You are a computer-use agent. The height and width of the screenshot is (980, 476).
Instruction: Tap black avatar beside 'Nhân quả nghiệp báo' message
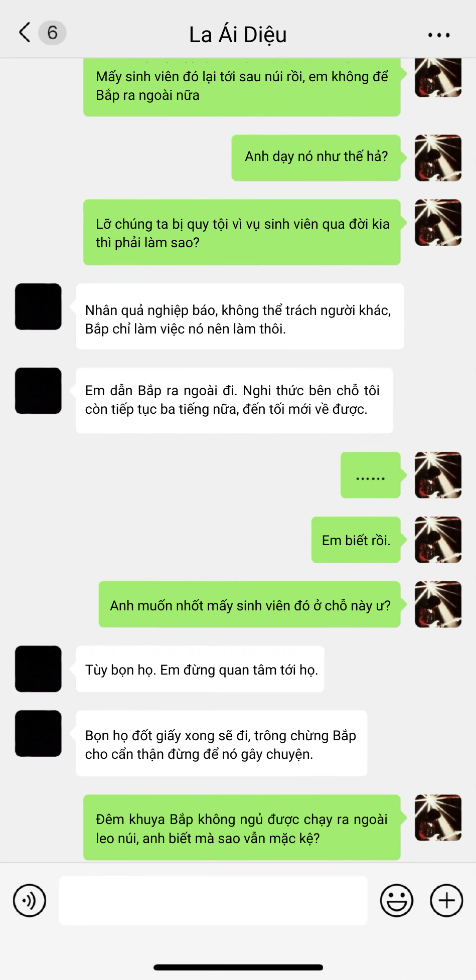click(x=38, y=306)
